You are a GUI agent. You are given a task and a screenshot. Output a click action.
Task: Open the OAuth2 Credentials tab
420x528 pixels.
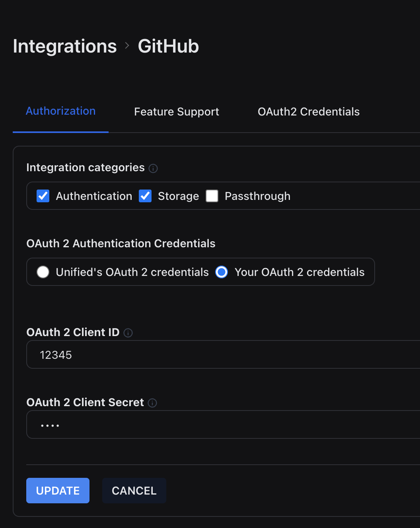pos(309,112)
